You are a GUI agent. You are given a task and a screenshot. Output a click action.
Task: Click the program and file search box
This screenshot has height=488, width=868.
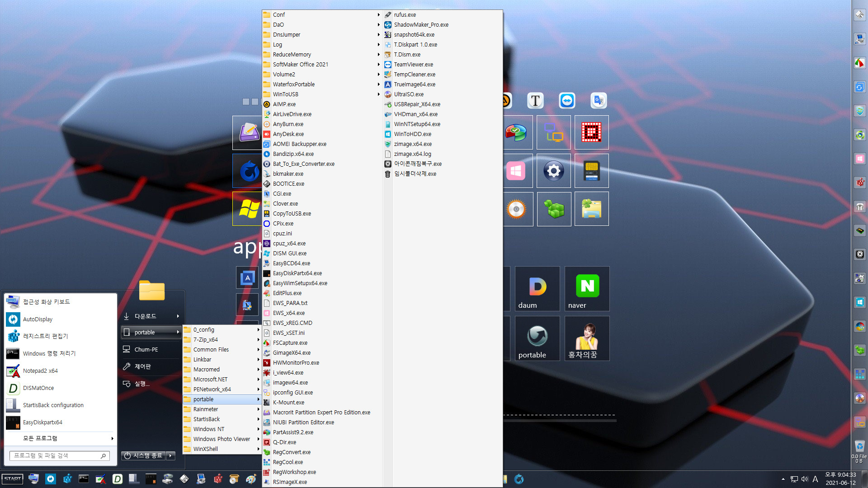pos(60,455)
